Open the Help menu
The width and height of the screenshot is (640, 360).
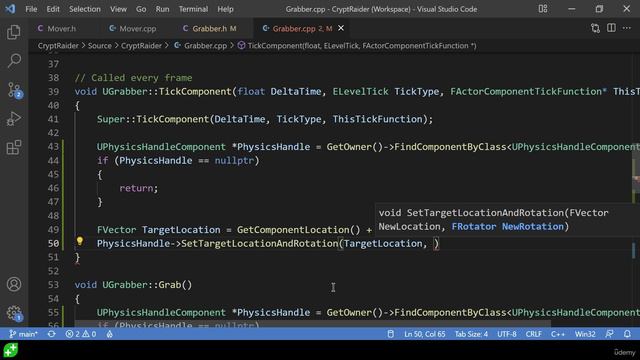pyautogui.click(x=225, y=9)
